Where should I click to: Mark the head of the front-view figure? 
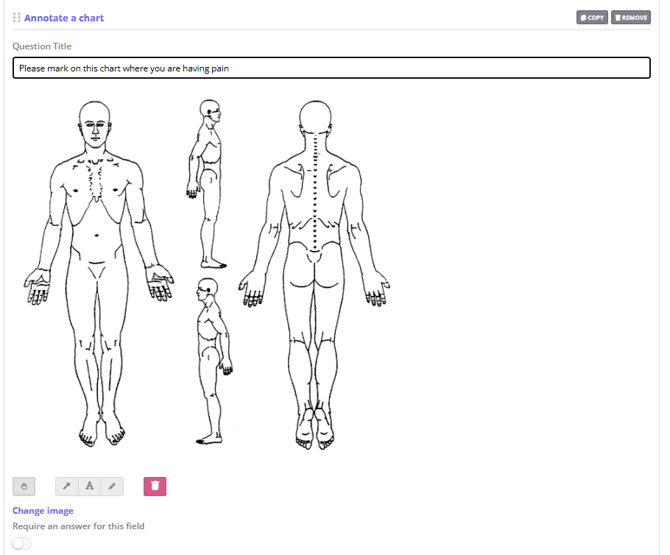[94, 122]
